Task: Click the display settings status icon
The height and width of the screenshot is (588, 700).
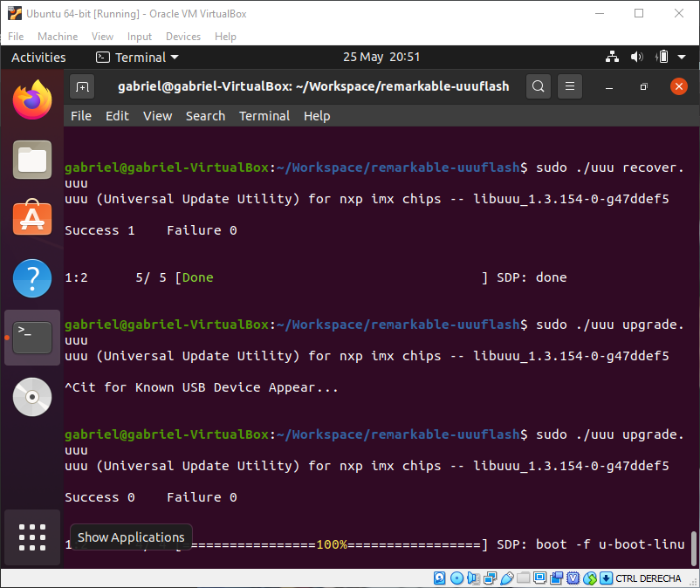Action: (x=540, y=578)
